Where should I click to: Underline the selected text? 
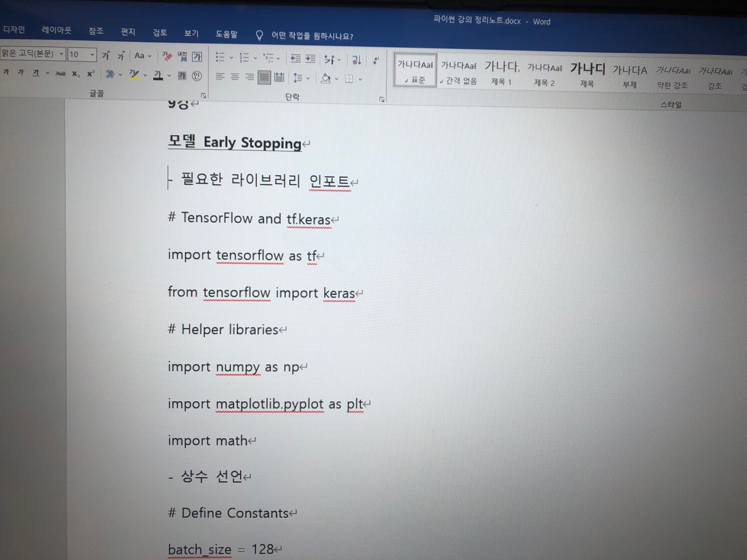(36, 73)
